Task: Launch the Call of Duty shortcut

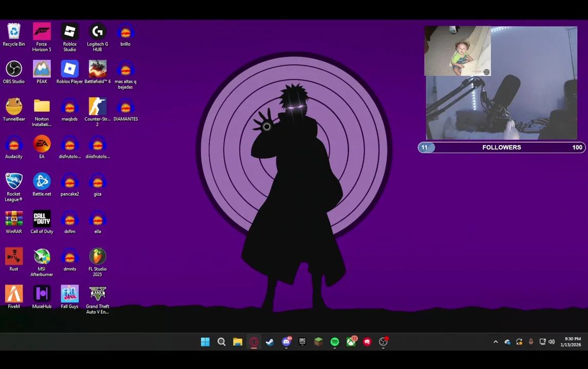Action: pyautogui.click(x=42, y=222)
